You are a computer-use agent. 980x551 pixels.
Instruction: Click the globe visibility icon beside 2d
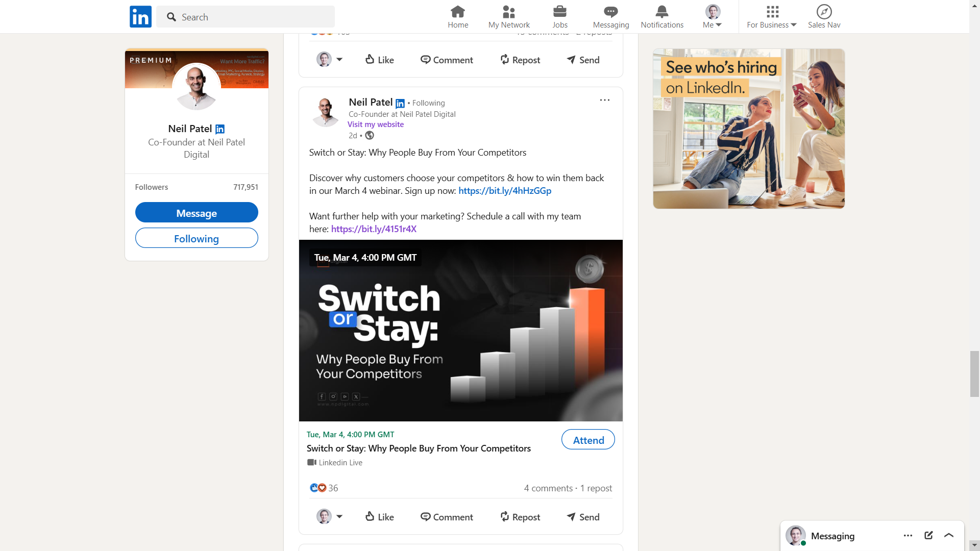370,135
